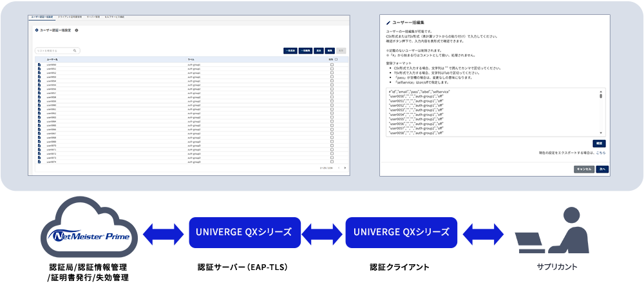The width and height of the screenshot is (644, 290).
Task: Click the supplicant person-at-laptop icon
Action: point(552,229)
